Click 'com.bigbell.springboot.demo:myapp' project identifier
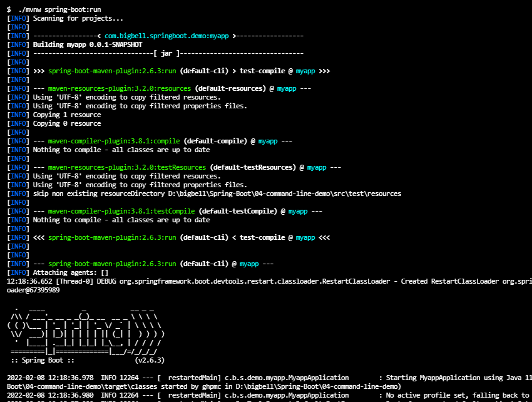 click(x=166, y=36)
